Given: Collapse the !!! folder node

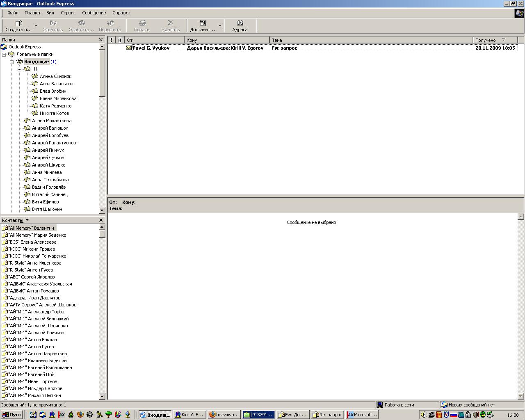Looking at the screenshot, I should (19, 69).
